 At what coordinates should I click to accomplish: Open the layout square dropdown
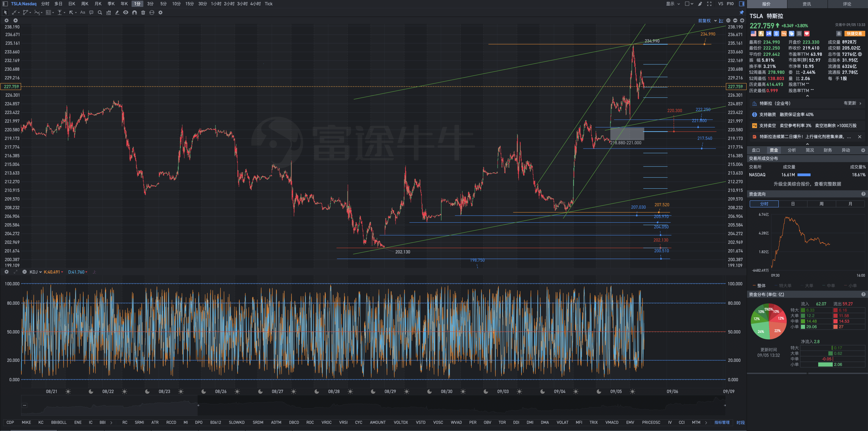689,4
